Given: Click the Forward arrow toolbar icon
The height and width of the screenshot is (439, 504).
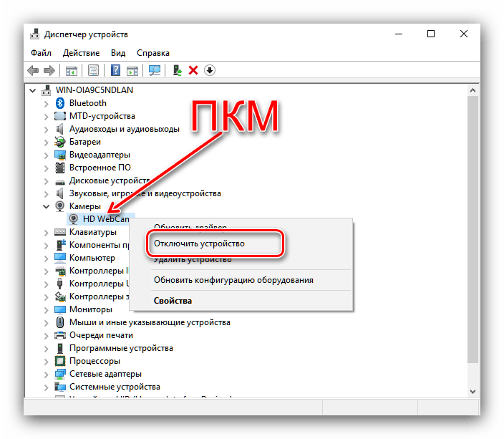Looking at the screenshot, I should pos(49,70).
